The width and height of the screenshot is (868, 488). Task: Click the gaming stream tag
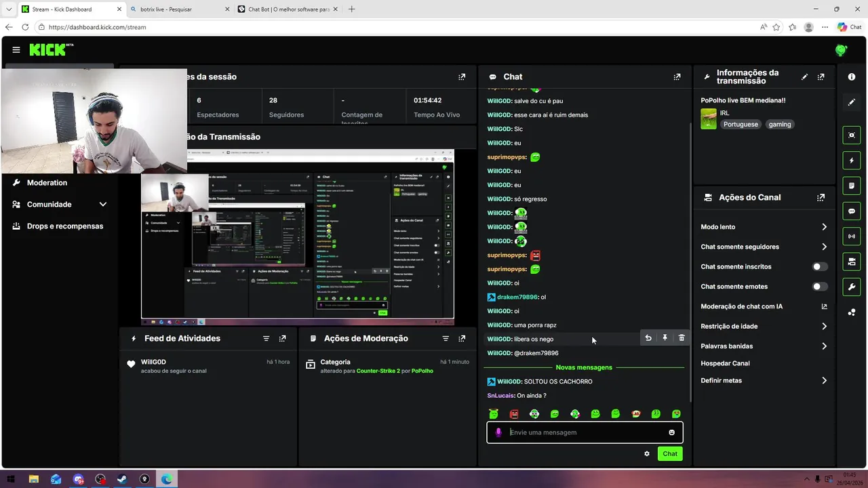(780, 125)
